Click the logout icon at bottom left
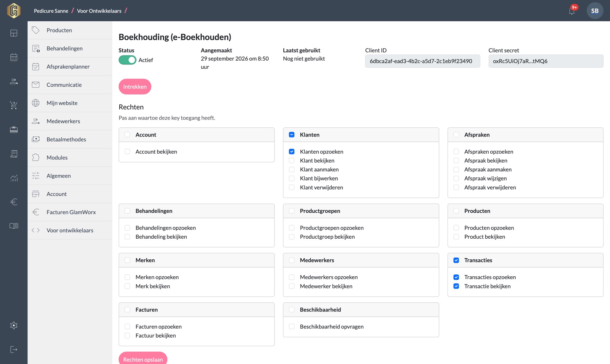610x364 pixels. [14, 349]
